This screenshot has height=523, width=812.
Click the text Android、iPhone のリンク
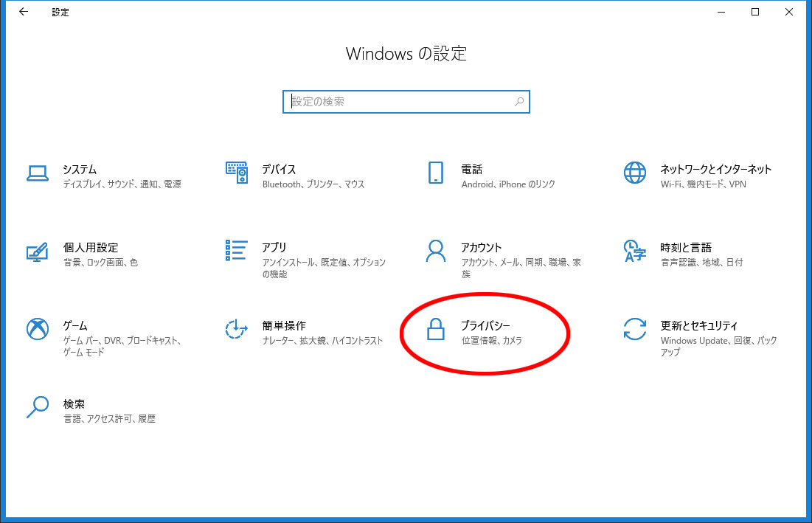point(508,184)
